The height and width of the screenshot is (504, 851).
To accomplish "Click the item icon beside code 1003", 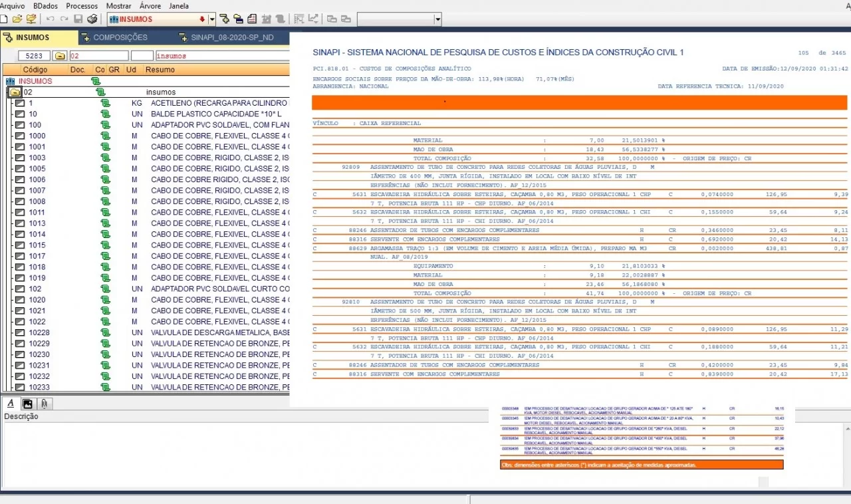I will click(20, 158).
